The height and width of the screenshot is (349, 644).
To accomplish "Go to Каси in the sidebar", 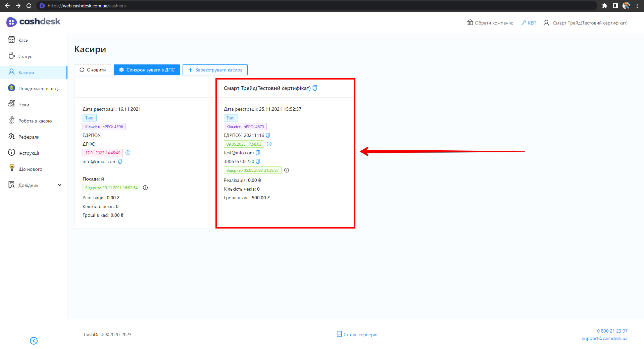I will tap(23, 40).
